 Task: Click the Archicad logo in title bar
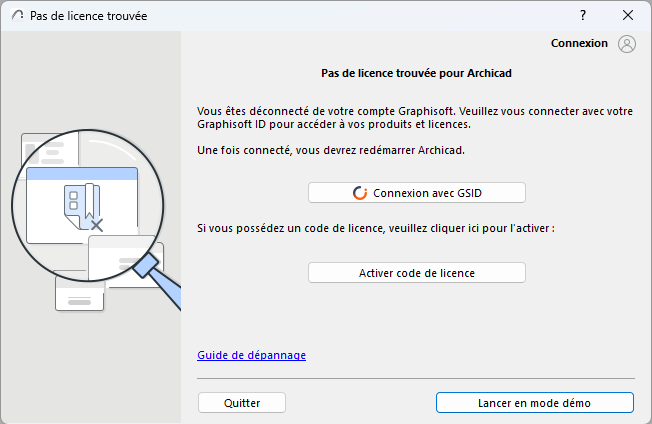pyautogui.click(x=17, y=15)
